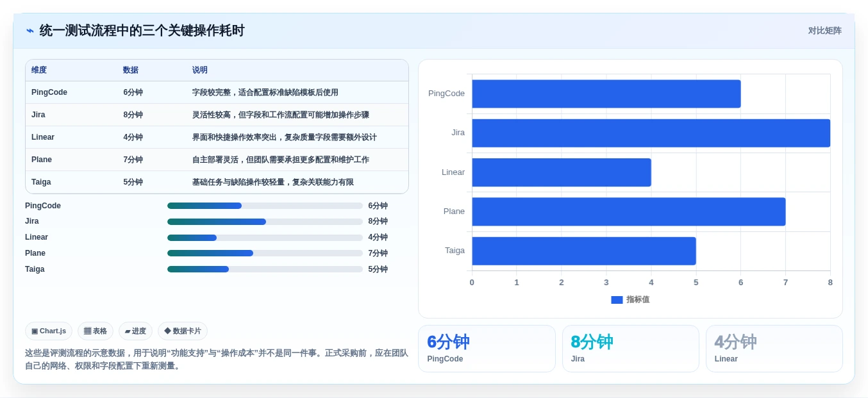Click the PingCode bar in the chart
This screenshot has width=868, height=398.
[x=606, y=94]
